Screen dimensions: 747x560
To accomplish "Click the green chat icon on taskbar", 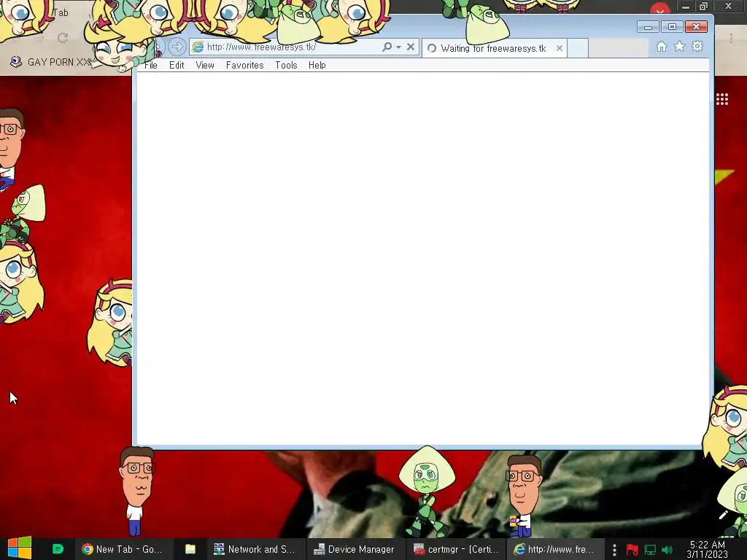I will click(x=58, y=548).
